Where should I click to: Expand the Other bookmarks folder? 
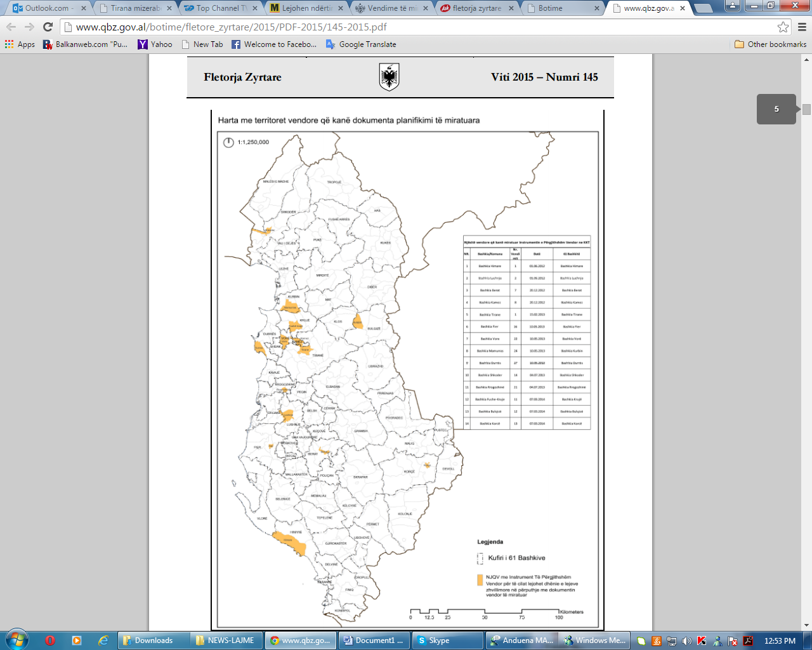click(x=770, y=44)
